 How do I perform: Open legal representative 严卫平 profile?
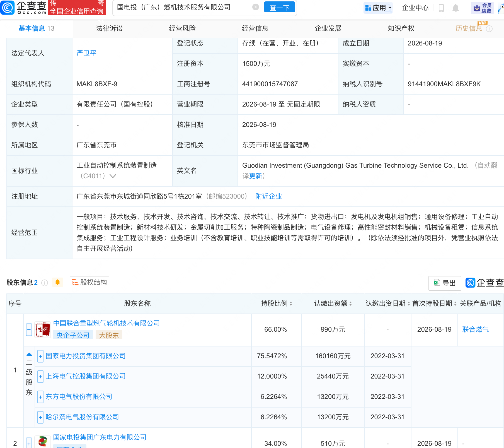pyautogui.click(x=86, y=53)
